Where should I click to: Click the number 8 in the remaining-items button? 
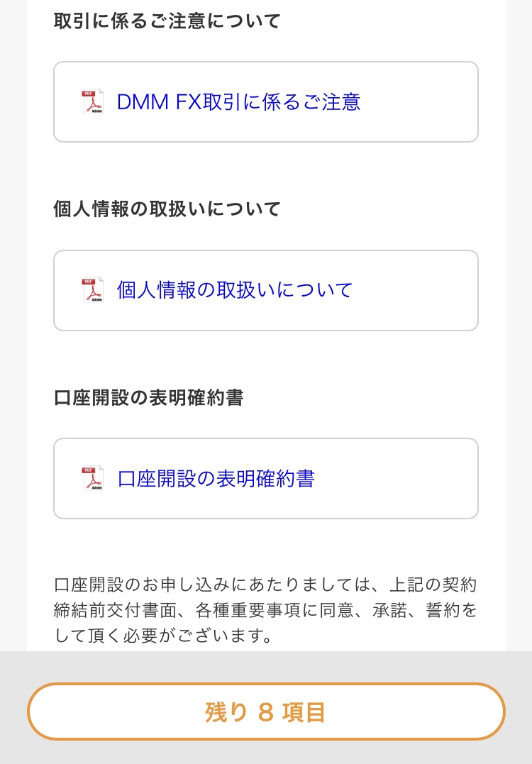pyautogui.click(x=265, y=712)
